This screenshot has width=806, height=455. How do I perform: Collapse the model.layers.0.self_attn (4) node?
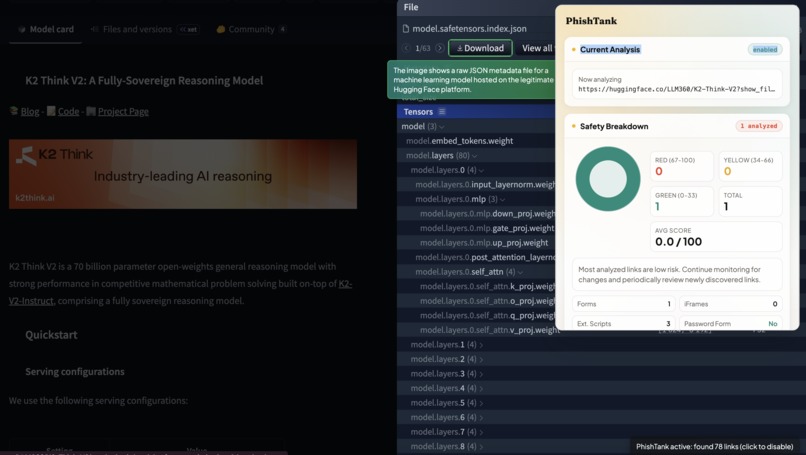[x=520, y=272]
